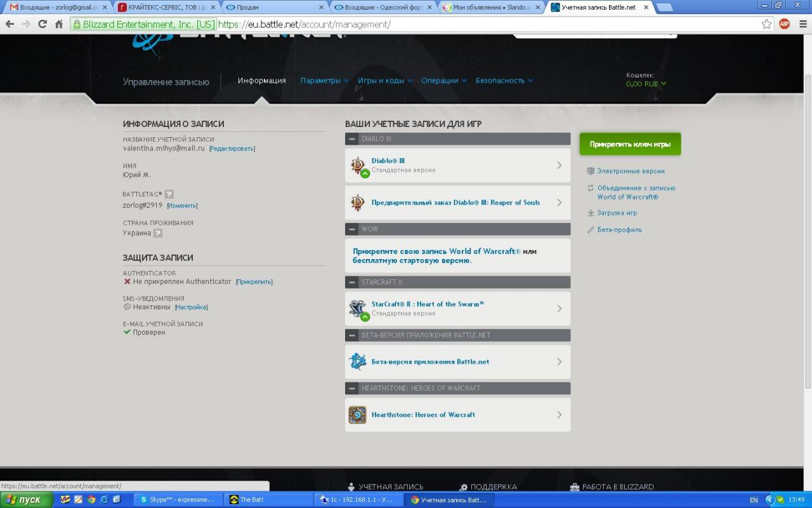Screen dimensions: 812x508
Task: Bookmark page with the star icon
Action: [x=767, y=24]
